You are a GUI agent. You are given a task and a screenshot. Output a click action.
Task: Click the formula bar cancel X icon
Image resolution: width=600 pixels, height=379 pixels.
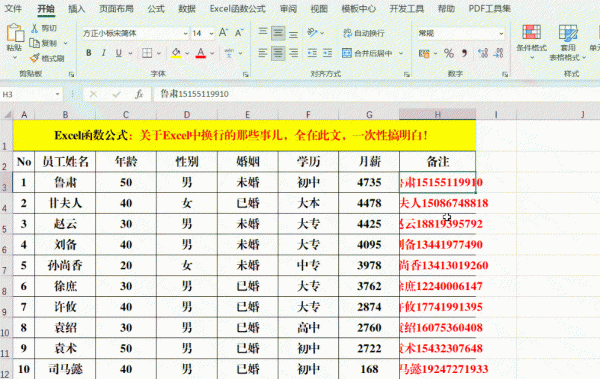93,94
